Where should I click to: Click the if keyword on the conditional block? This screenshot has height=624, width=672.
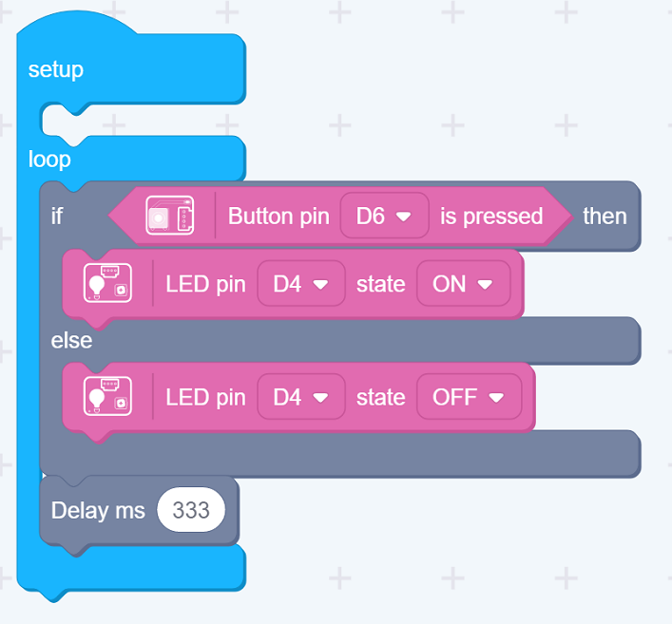(x=57, y=216)
